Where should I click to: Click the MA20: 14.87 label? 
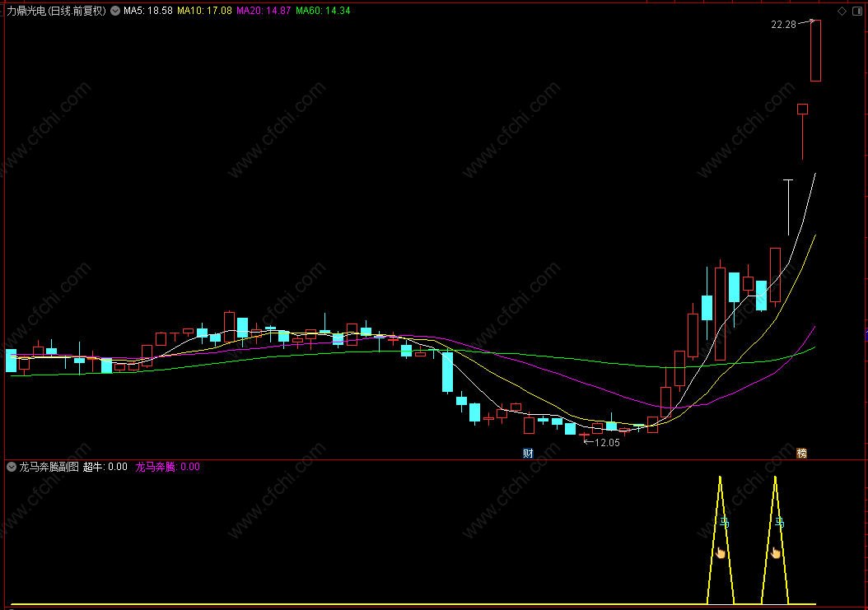tap(264, 11)
